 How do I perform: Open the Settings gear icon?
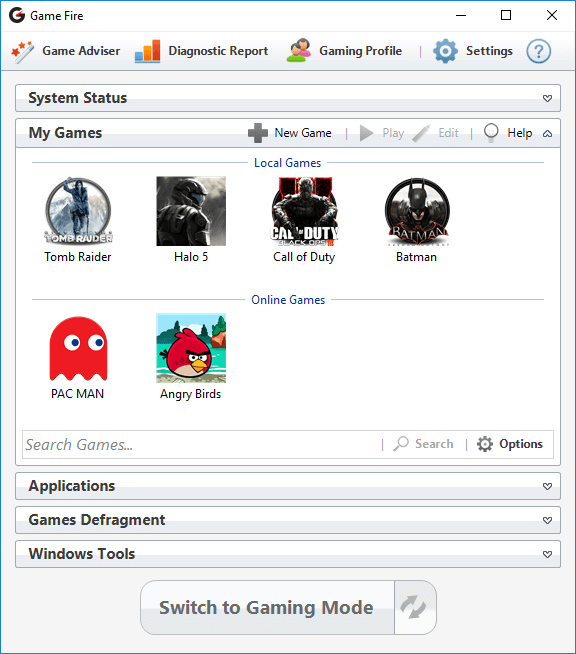pos(445,51)
